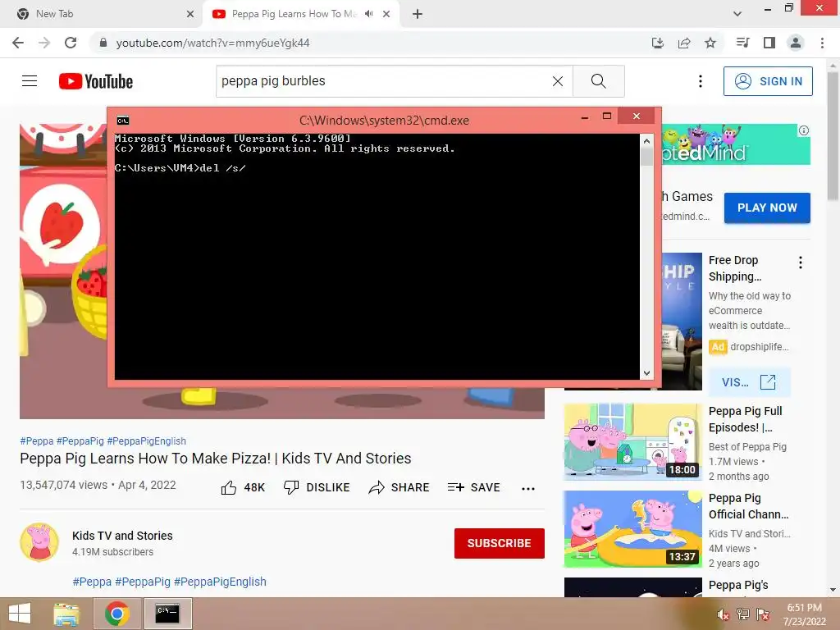Click SAVE to playlist button
The width and height of the screenshot is (840, 630).
coord(473,487)
